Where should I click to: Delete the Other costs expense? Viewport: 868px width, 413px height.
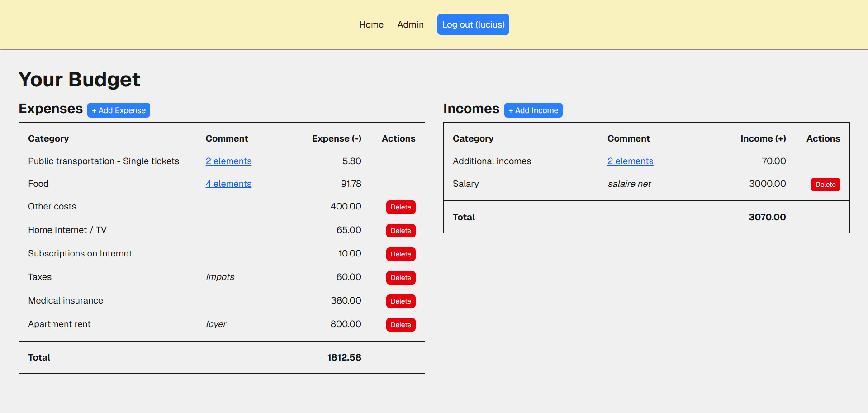(x=400, y=207)
